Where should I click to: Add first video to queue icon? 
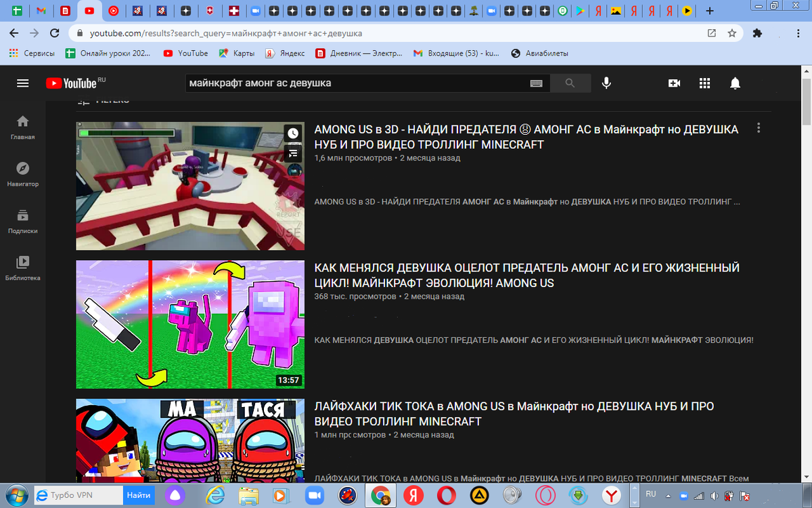293,153
